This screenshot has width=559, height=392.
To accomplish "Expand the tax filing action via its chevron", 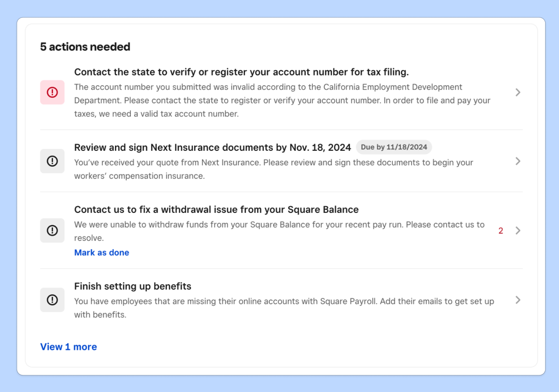I will click(518, 92).
